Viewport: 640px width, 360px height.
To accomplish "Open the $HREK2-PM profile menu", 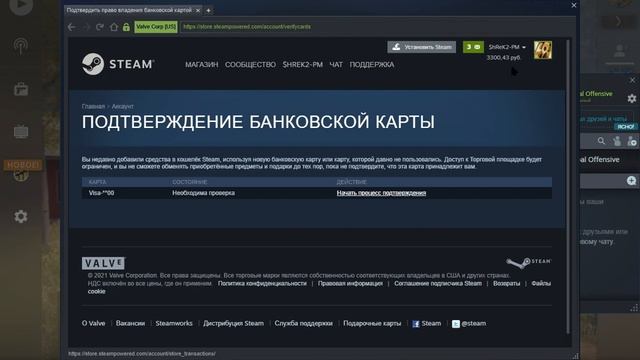I will (x=302, y=64).
